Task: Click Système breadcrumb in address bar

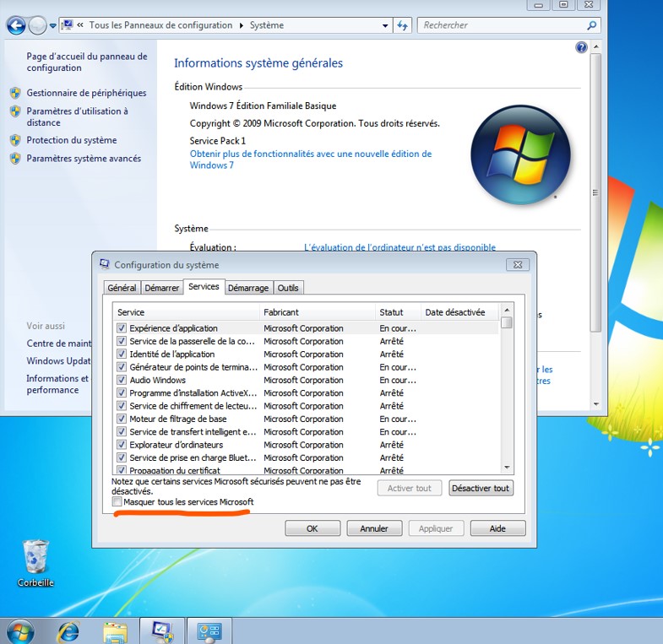Action: coord(266,25)
